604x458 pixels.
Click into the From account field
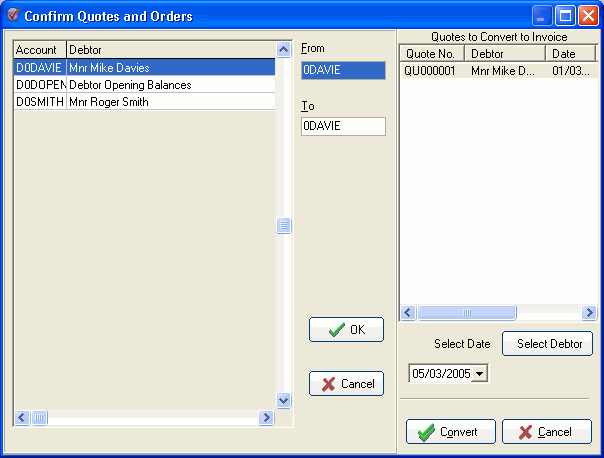pos(343,70)
